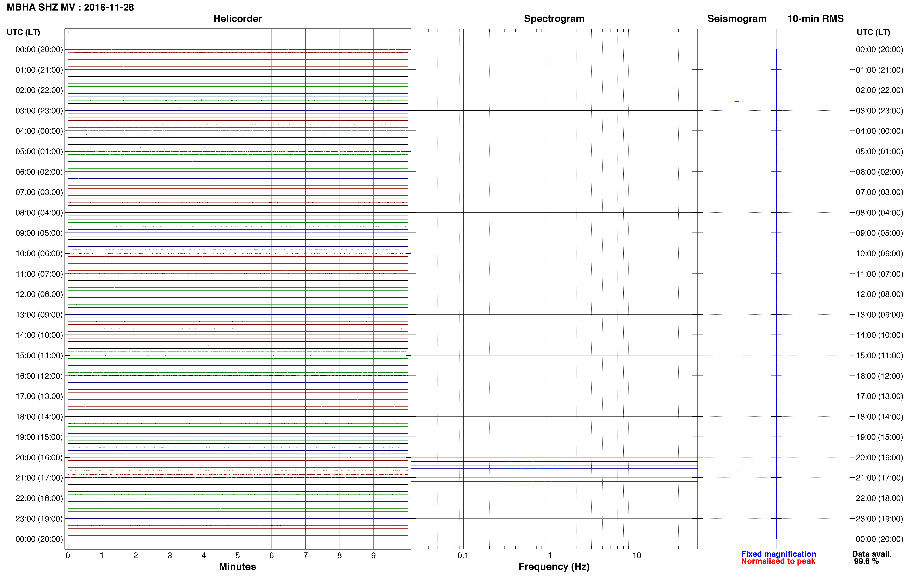The width and height of the screenshot is (924, 578).
Task: Click the '04:00 (00:00)' label beside the helicorder
Action: (x=39, y=131)
